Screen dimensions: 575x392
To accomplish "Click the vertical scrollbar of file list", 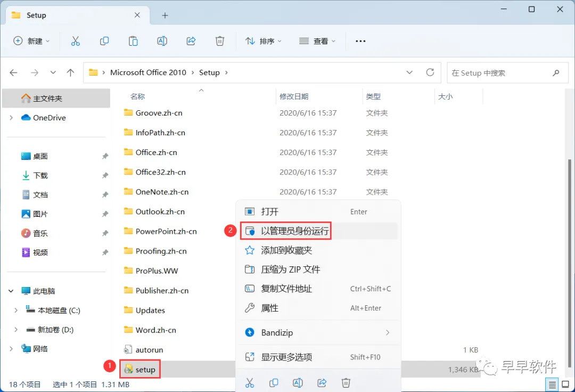I will pyautogui.click(x=570, y=262).
